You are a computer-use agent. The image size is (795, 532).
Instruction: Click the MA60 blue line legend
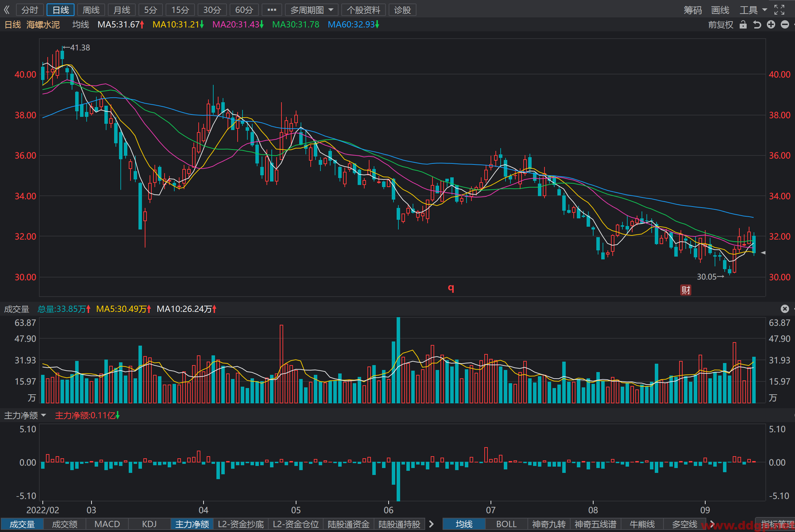click(x=353, y=25)
